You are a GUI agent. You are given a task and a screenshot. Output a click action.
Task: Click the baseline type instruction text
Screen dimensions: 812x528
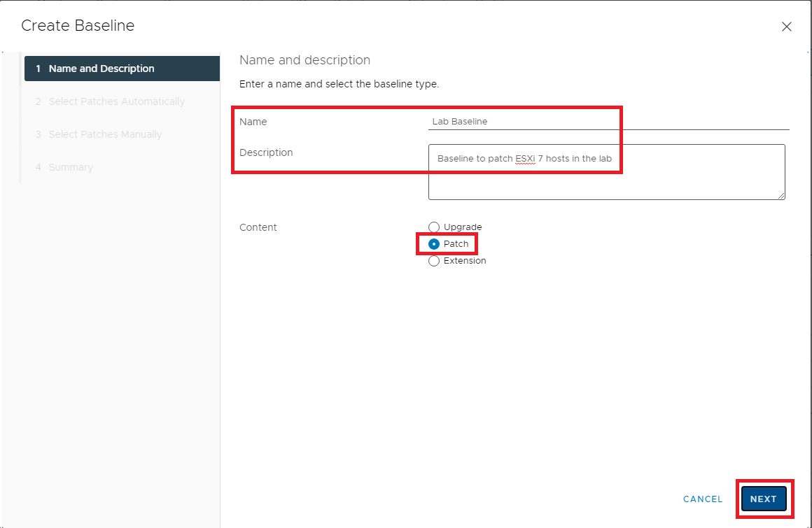[339, 84]
